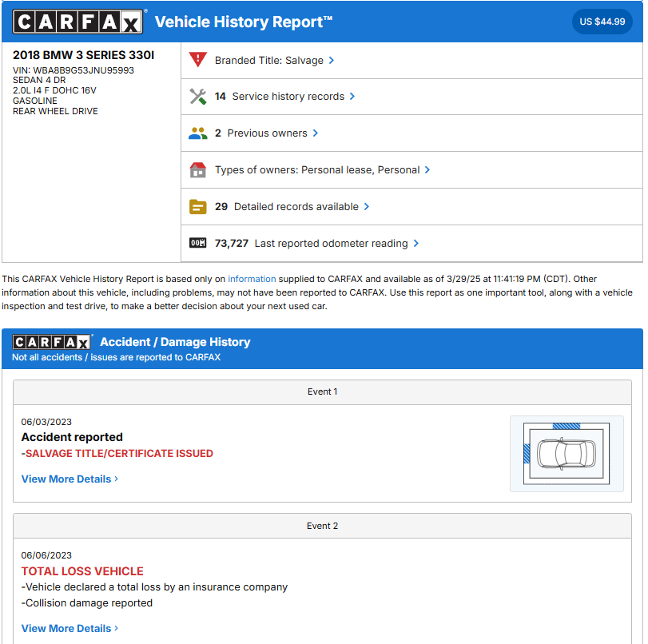Expand the 14 Service history records chevron
The image size is (648, 644).
coord(352,97)
